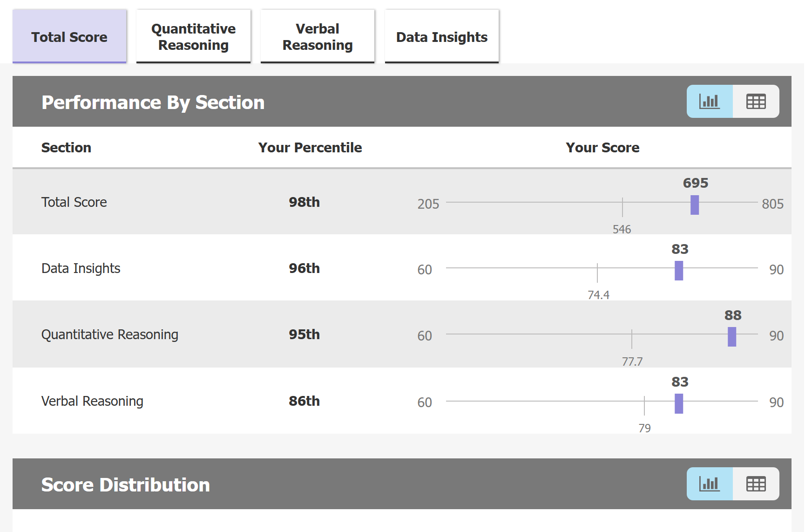Open the Total Score tab
The height and width of the screenshot is (532, 812).
pos(69,37)
